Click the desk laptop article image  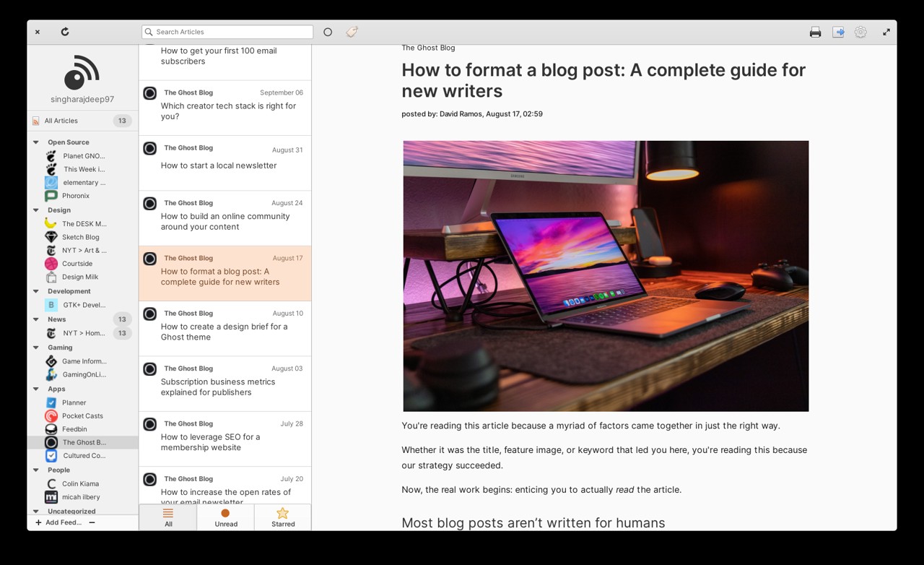point(606,276)
